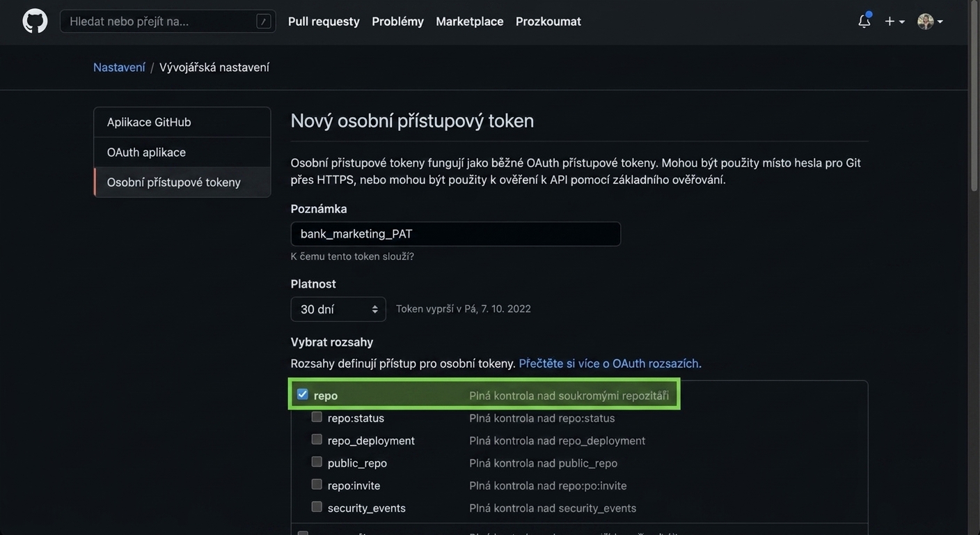Click the Plná kontrola nad soukromými repozitáři description

[569, 396]
